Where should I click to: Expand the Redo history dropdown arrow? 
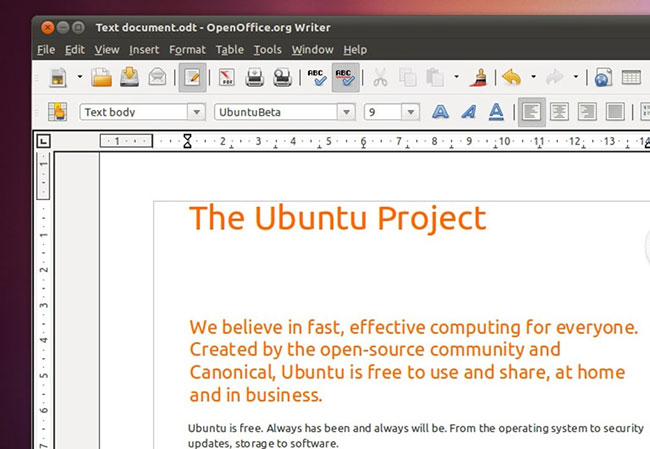click(576, 77)
